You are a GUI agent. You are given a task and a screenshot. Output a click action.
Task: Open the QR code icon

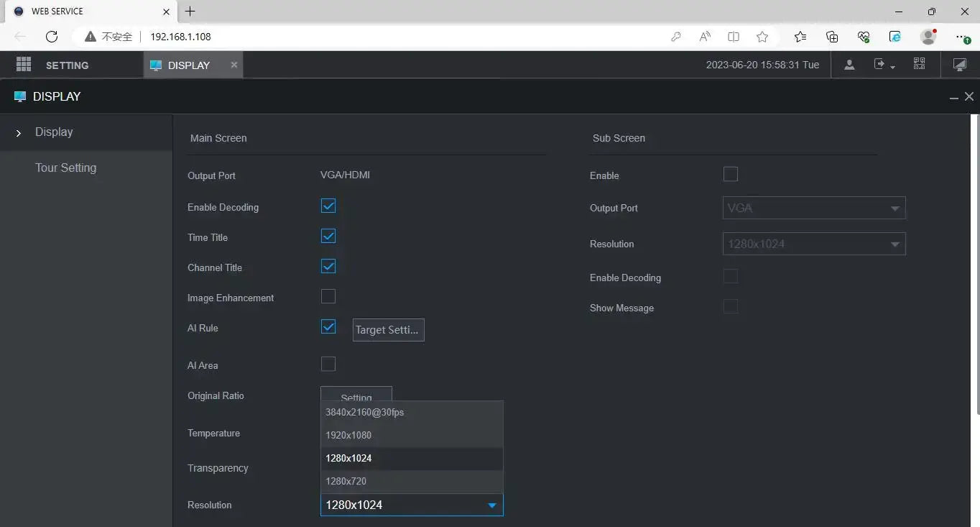tap(919, 65)
